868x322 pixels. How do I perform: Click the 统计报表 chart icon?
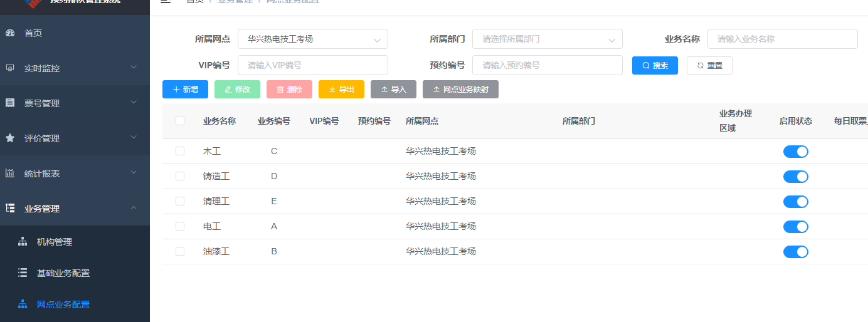click(x=10, y=174)
